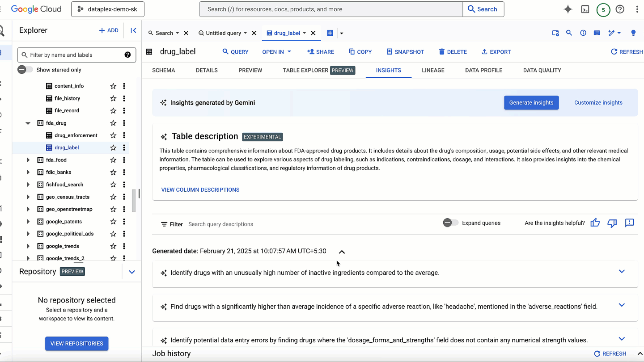Switch to the LINEAGE tab

(433, 70)
